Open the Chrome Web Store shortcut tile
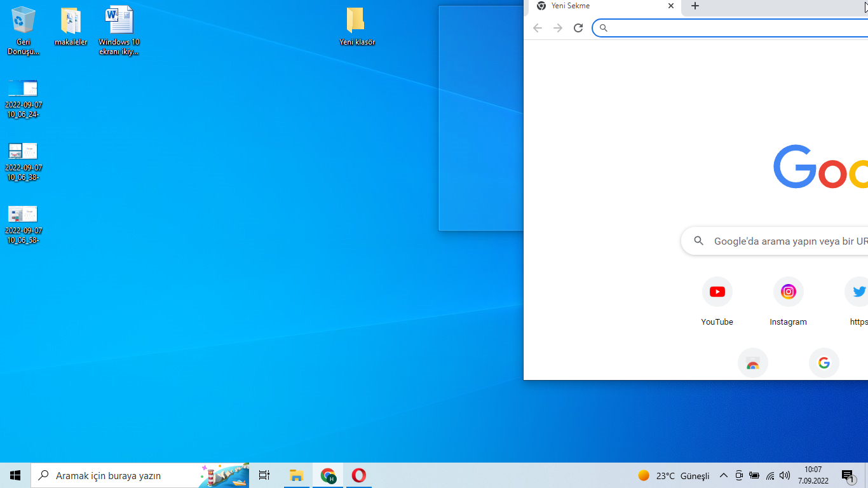 (x=752, y=363)
